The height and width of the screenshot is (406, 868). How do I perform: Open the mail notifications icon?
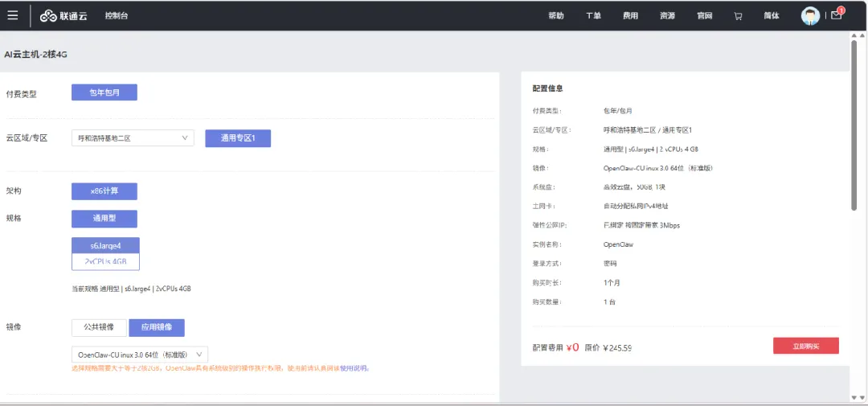(837, 15)
